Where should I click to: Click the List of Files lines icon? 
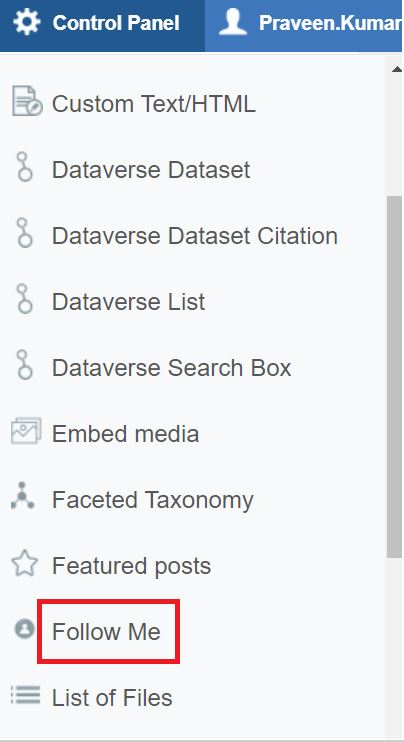26,695
